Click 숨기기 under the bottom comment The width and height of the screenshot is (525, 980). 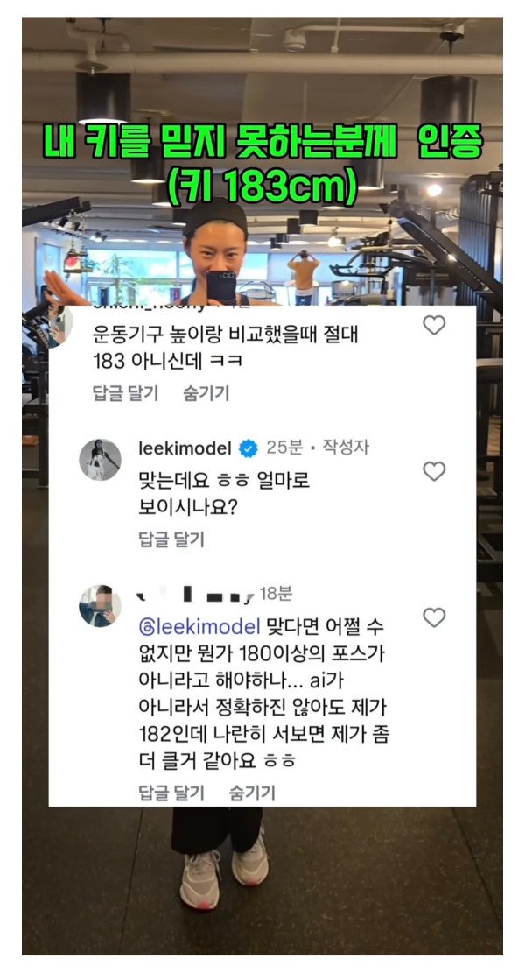[x=252, y=793]
